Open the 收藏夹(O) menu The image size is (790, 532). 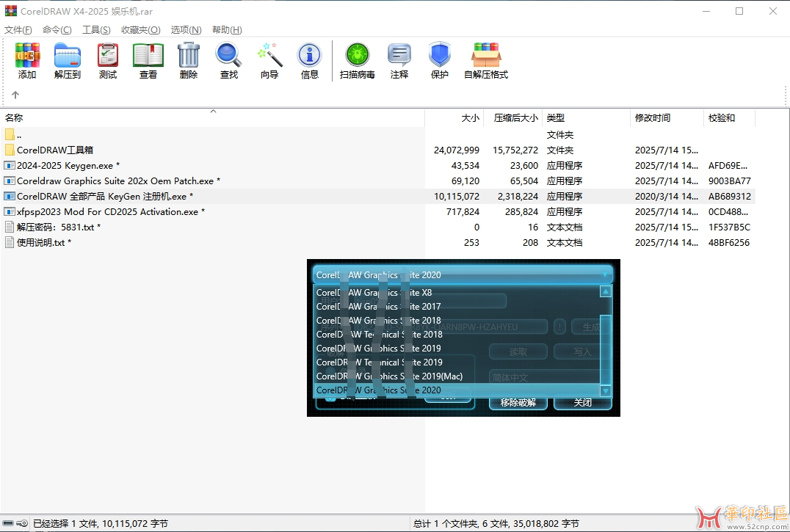point(140,29)
